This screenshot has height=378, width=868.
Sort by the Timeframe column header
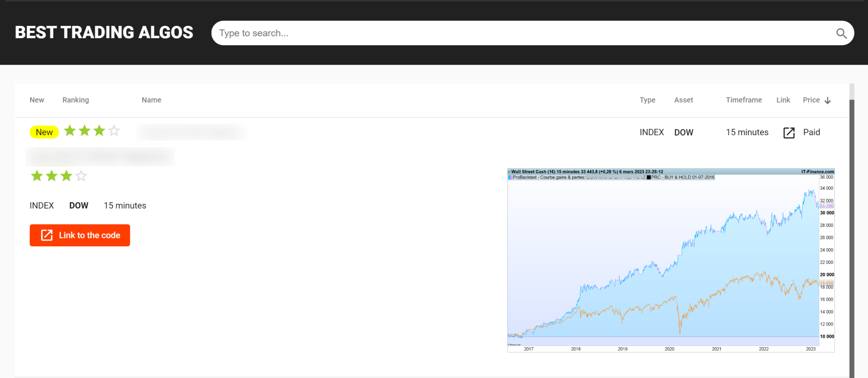(x=743, y=100)
